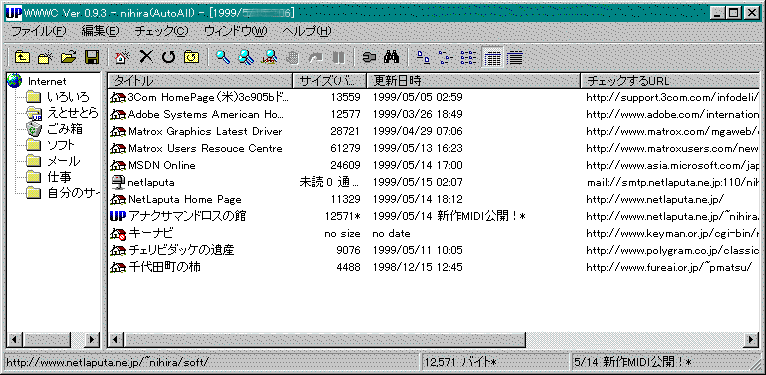Open the ごみ箱 trash folder
Image resolution: width=766 pixels, height=375 pixels.
65,129
